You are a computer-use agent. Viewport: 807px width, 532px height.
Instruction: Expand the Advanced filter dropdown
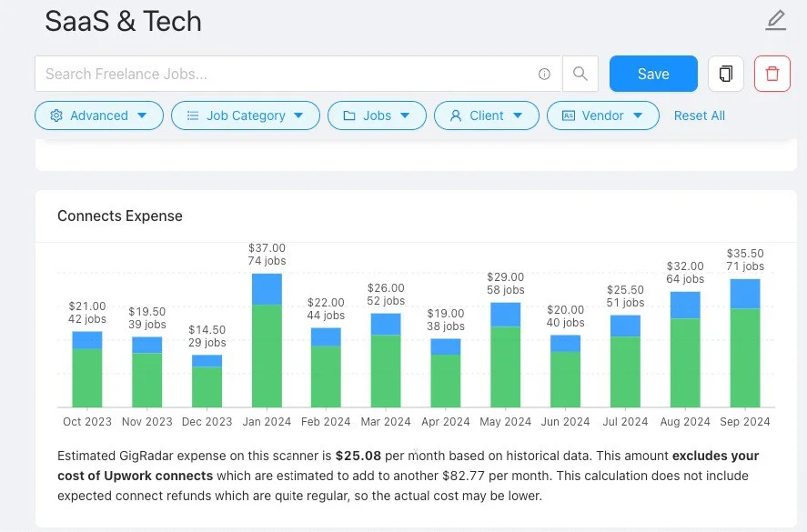pos(142,115)
